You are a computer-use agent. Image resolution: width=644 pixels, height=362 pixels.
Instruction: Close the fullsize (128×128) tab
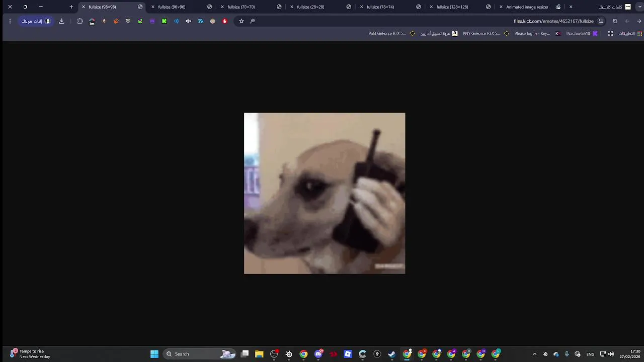pos(431,7)
